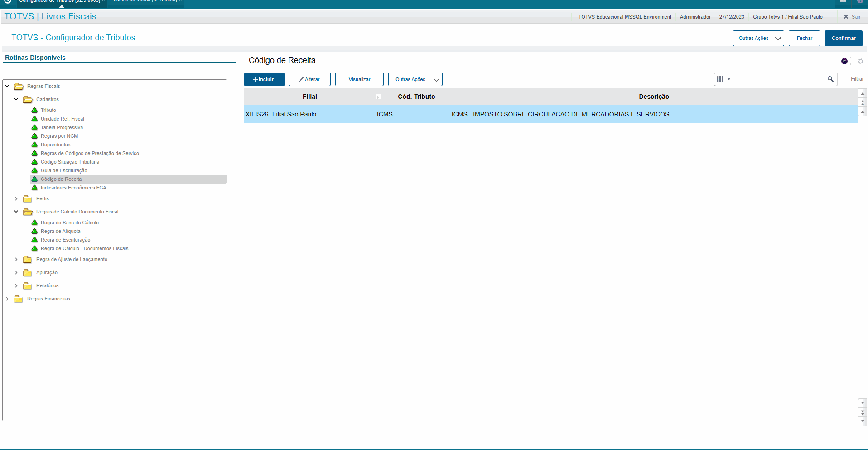Open Regra de Base de Cálculo
868x450 pixels.
[x=69, y=223]
